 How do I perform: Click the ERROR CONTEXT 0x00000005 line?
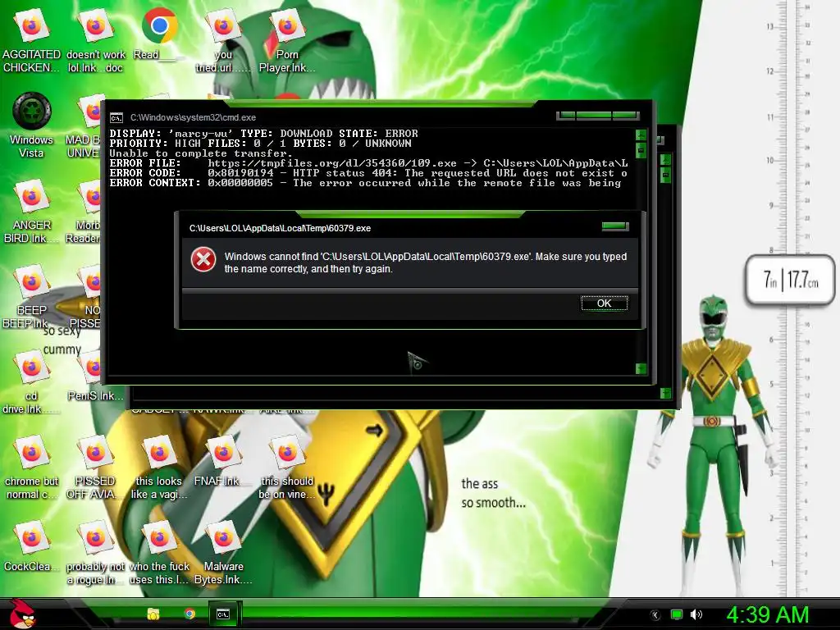(365, 183)
